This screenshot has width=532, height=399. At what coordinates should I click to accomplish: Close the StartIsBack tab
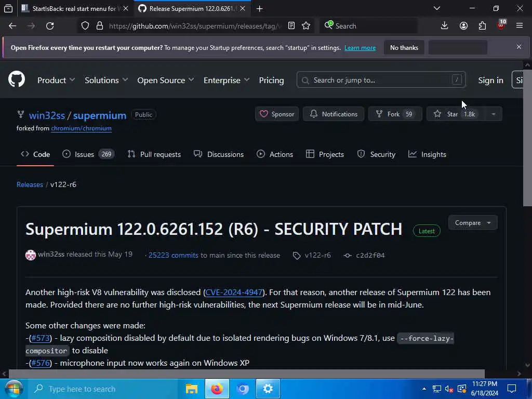coord(126,8)
